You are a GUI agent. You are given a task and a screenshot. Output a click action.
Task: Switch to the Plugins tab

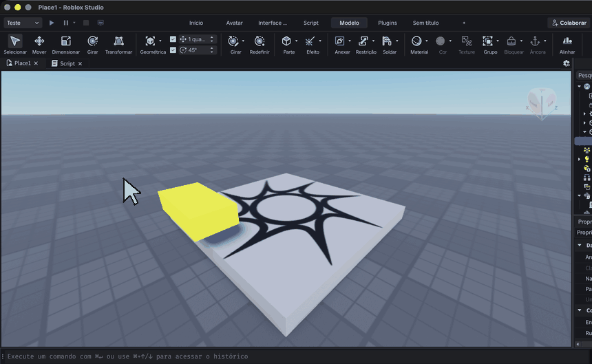(388, 23)
